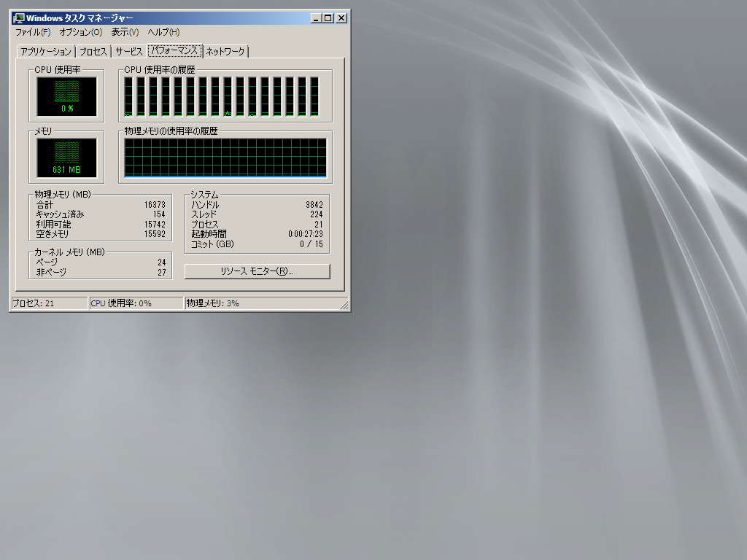Click the 物理メモリ (MB) group heading
Screen dimensions: 747x560
(63, 194)
